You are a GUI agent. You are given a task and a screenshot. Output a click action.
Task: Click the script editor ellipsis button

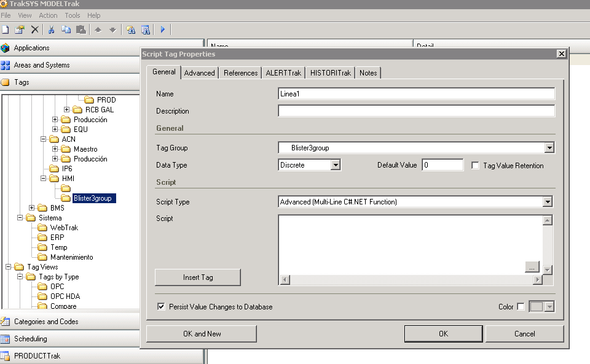tap(532, 267)
